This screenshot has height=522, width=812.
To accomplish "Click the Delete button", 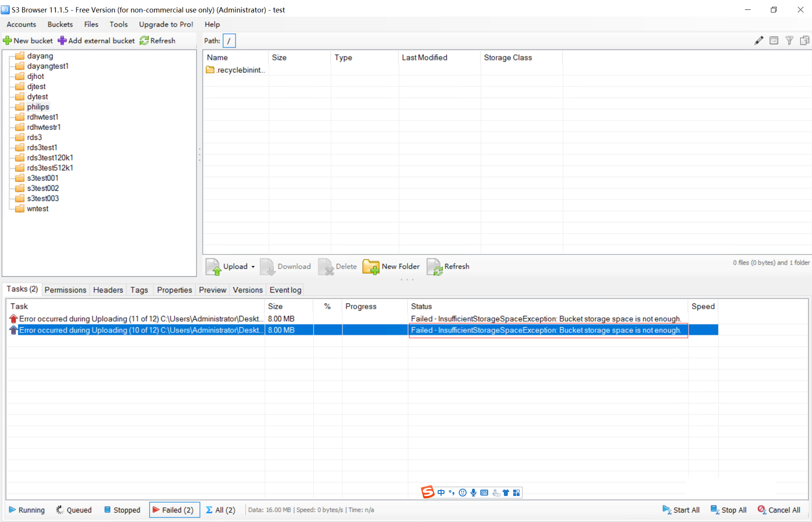I will pyautogui.click(x=338, y=266).
